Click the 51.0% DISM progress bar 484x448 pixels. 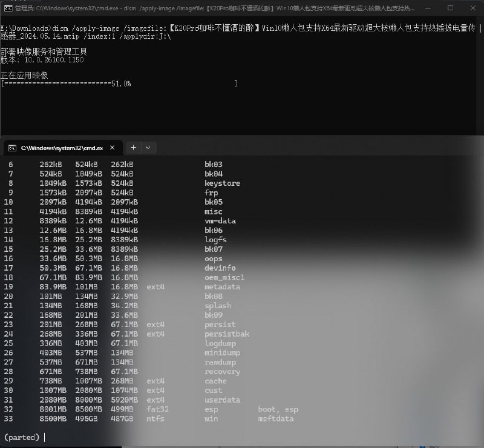119,84
